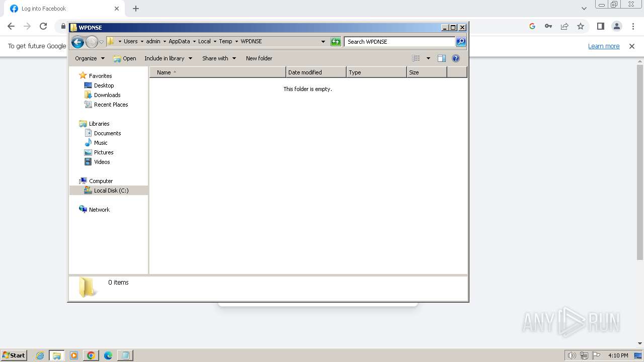Screen dimensions: 644x362
Task: Select AppData in the address breadcrumb
Action: 179,41
